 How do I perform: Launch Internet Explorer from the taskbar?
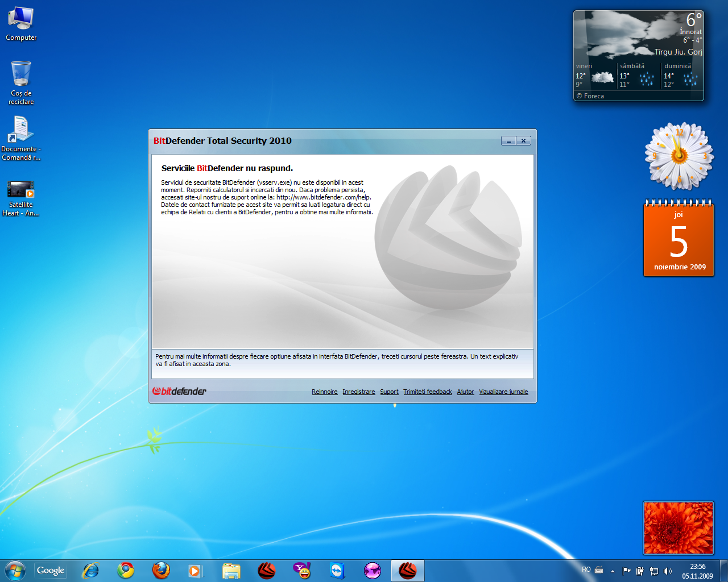90,571
